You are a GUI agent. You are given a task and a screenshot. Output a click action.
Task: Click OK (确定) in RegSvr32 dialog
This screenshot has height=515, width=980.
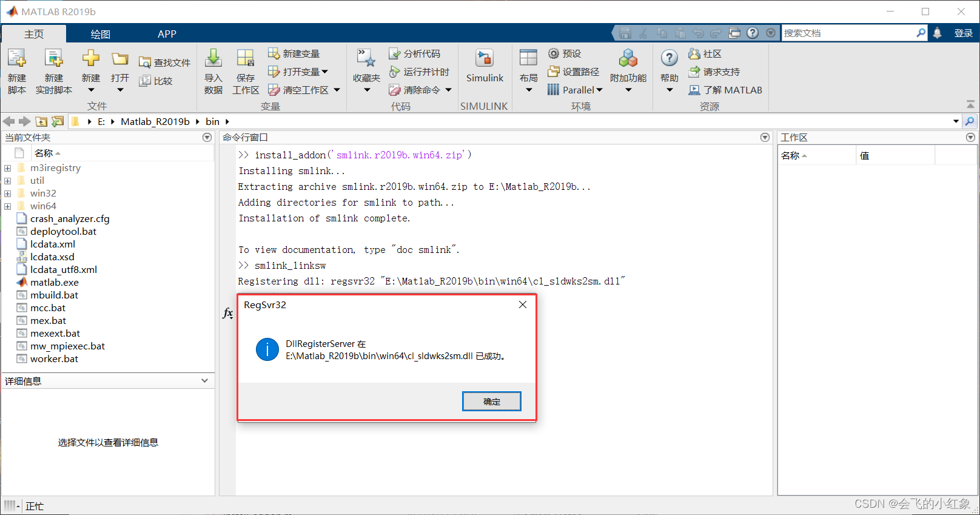pos(492,402)
